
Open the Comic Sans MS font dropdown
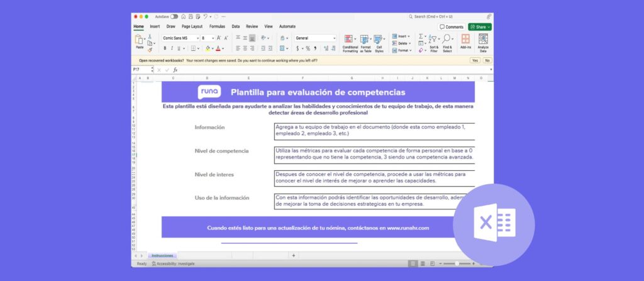(197, 38)
